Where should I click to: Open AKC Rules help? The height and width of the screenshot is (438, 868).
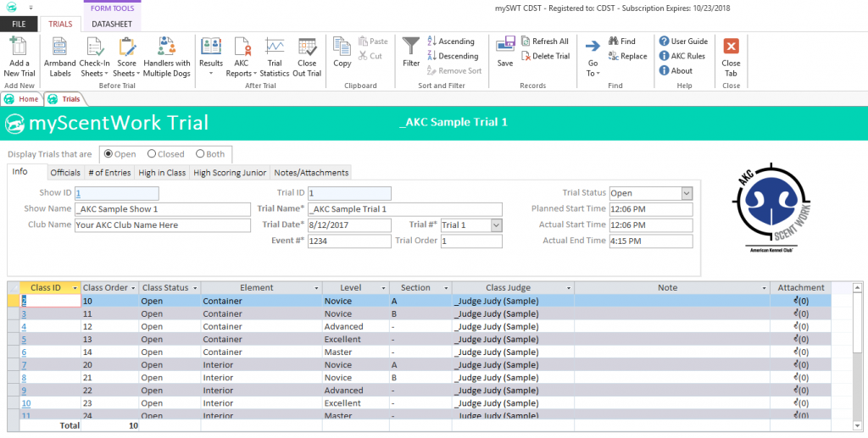click(682, 56)
